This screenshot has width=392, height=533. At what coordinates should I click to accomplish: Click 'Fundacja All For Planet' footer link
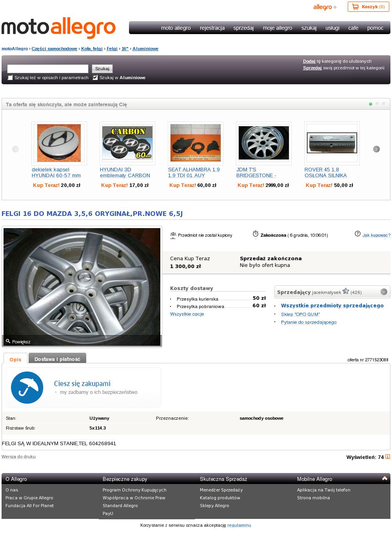tap(30, 506)
